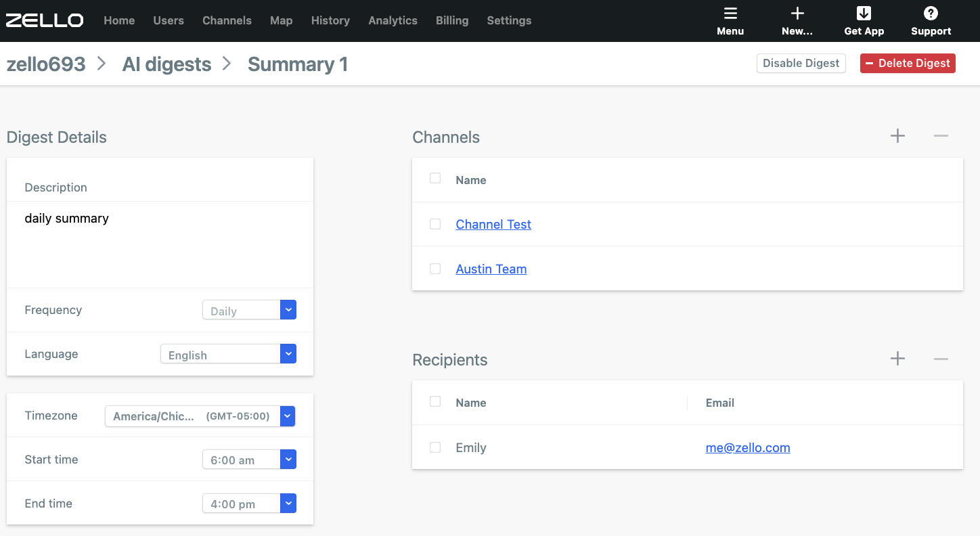
Task: Go to AI digests breadcrumb
Action: click(166, 64)
